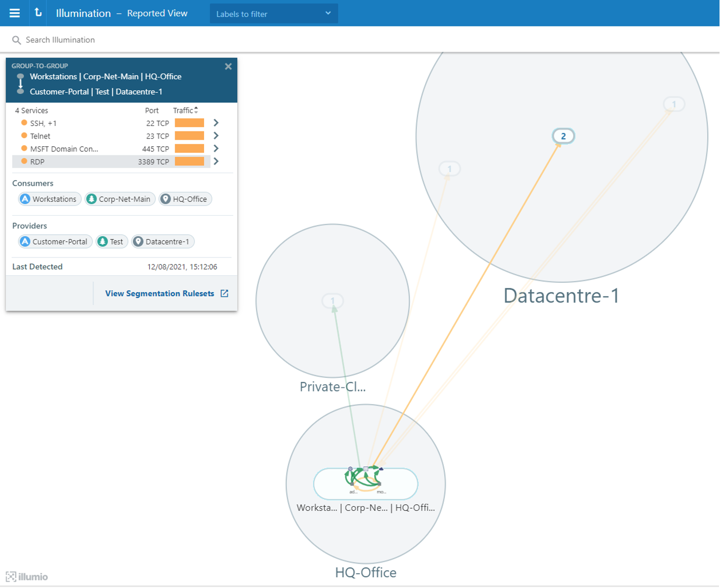Click the orange traffic bar for Telnet
The width and height of the screenshot is (720, 588).
point(189,136)
